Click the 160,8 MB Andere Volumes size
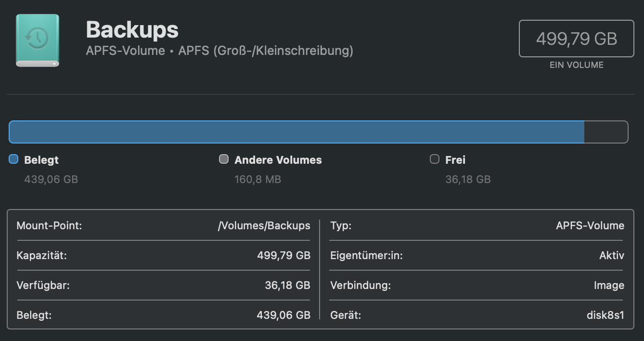 click(258, 180)
